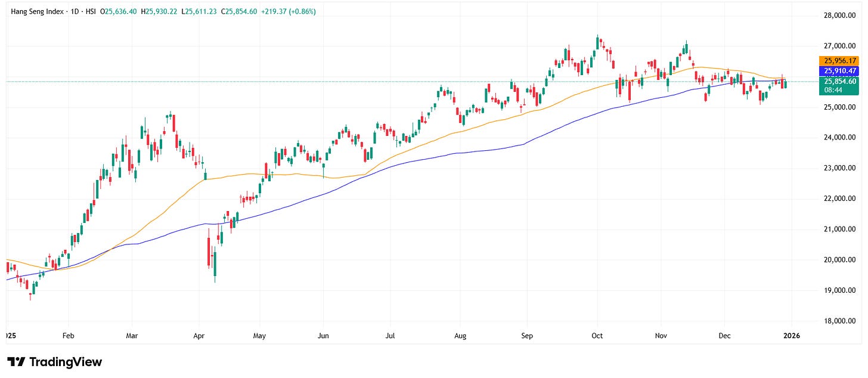The image size is (868, 378).
Task: Click "2026" on the time axis
Action: 793,336
